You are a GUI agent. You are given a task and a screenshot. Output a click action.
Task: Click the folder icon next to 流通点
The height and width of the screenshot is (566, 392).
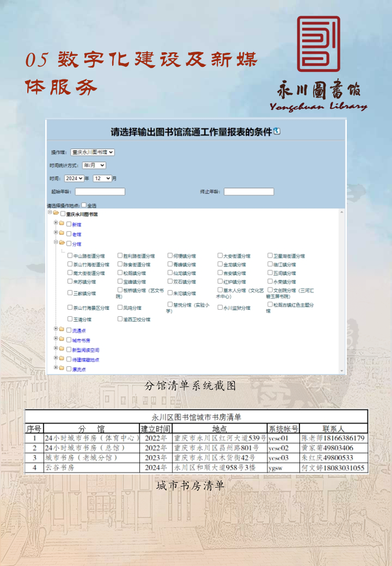coord(62,329)
